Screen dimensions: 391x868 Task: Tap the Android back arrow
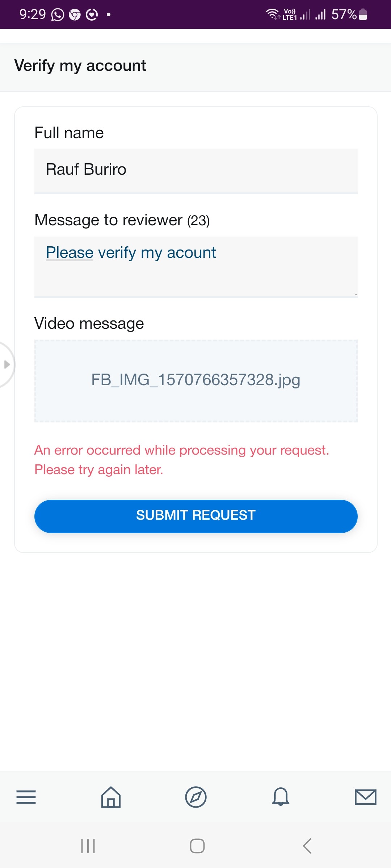pos(307,846)
